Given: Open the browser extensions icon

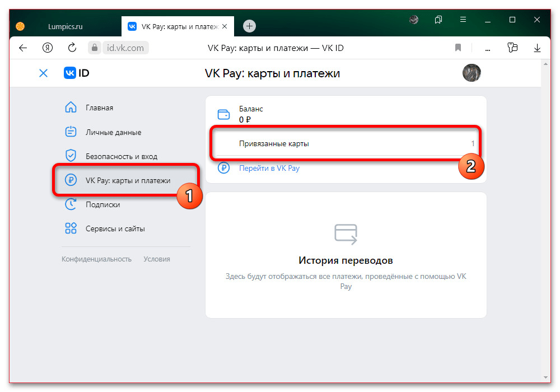Looking at the screenshot, I should [x=512, y=48].
